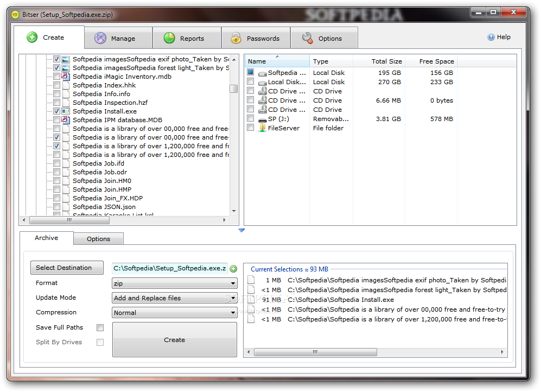The width and height of the screenshot is (541, 392).
Task: Click the Manage tab's globe icon
Action: click(x=100, y=38)
